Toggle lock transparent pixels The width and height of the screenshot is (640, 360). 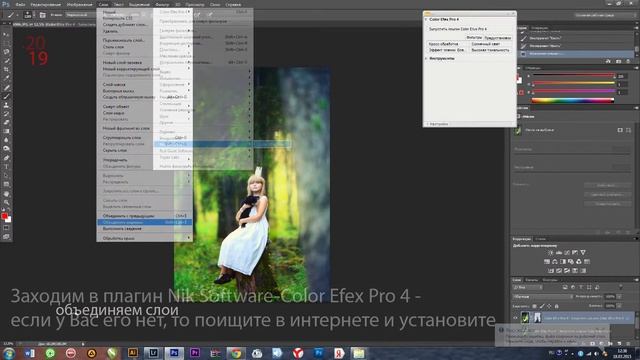(534, 306)
